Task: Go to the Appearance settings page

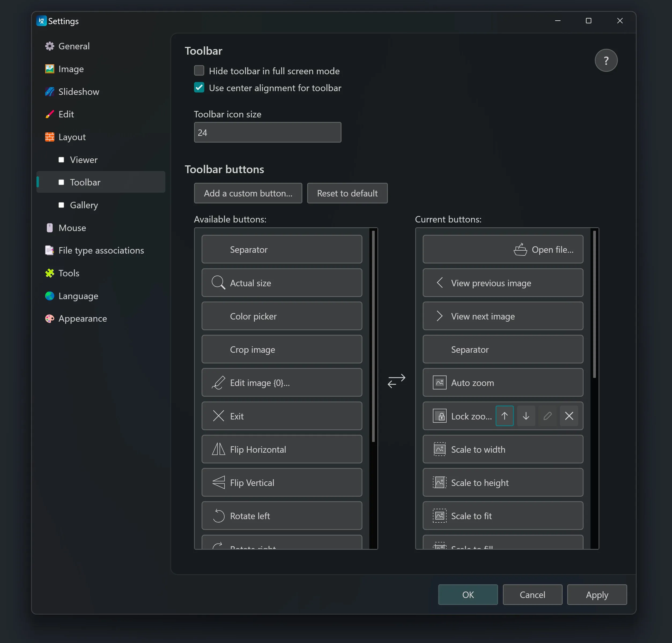Action: coord(82,318)
